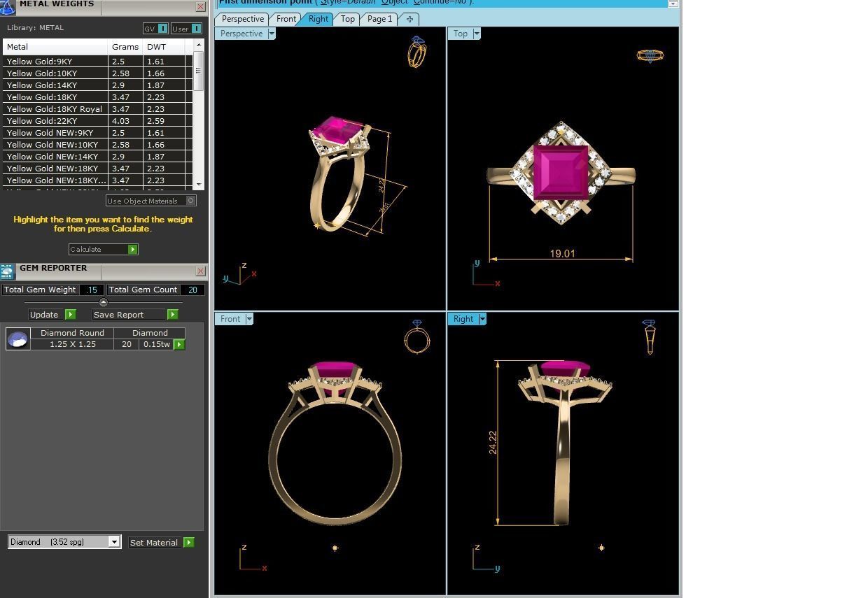Switch to the Right tab
The image size is (868, 598).
(x=318, y=19)
